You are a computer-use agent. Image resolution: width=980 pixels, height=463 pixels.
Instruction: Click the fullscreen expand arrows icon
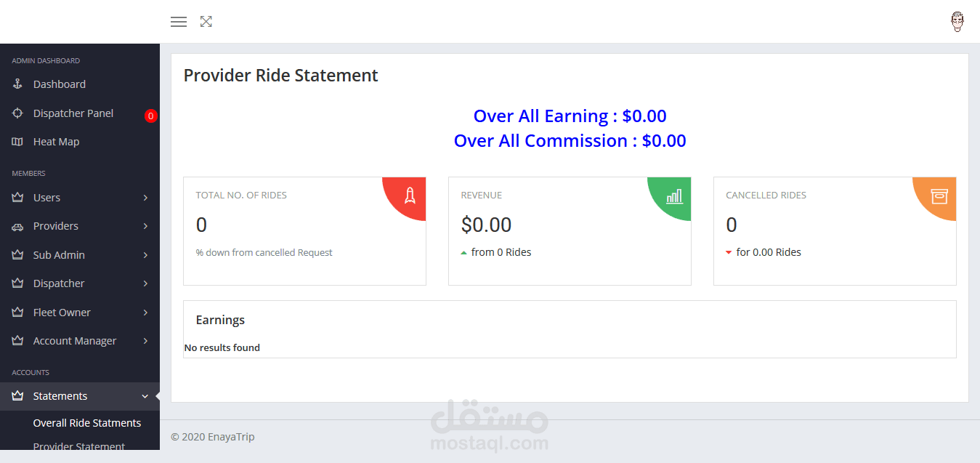206,22
